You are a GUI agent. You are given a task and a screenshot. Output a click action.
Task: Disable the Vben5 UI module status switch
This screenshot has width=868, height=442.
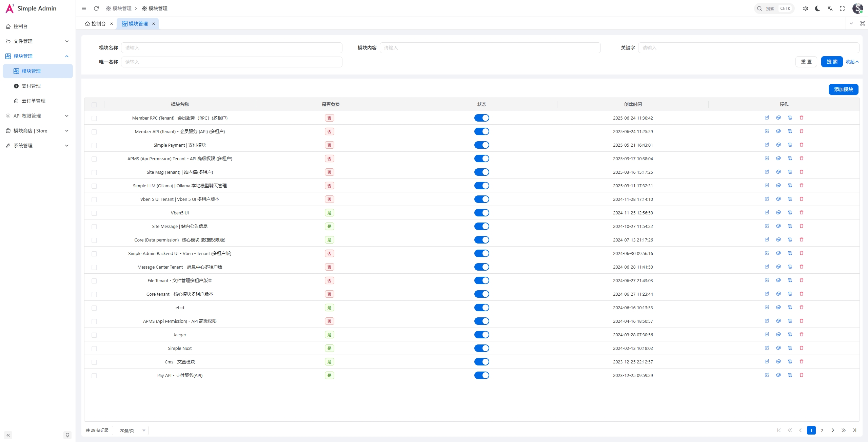click(481, 213)
